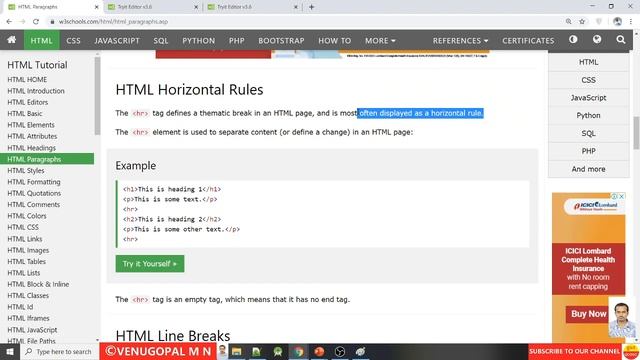This screenshot has height=360, width=640.
Task: Open HTML Attributes sidebar link
Action: (32, 136)
